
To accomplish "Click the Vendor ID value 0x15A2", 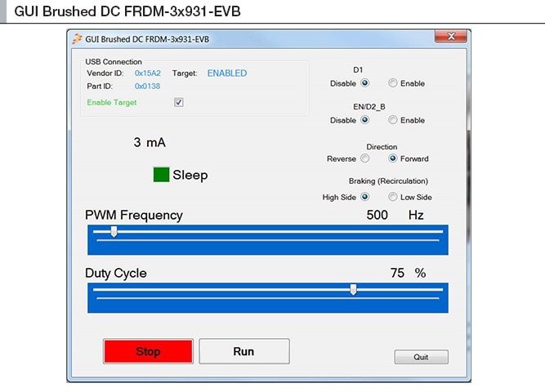I will (148, 73).
